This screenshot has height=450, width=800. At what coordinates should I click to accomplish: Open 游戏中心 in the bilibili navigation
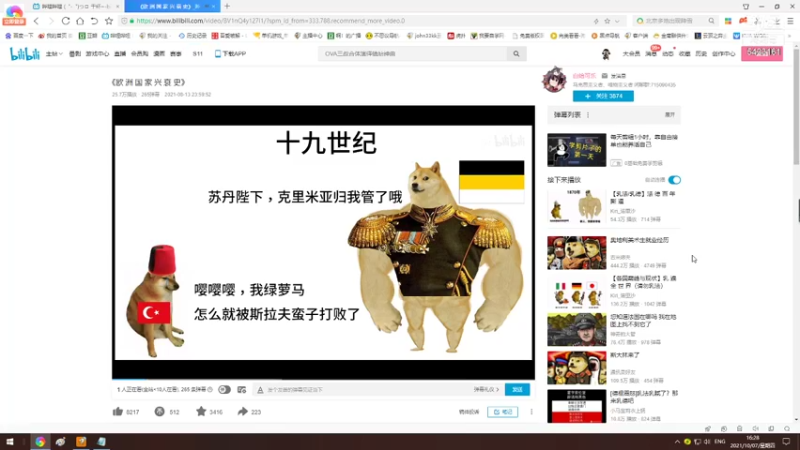pos(97,54)
